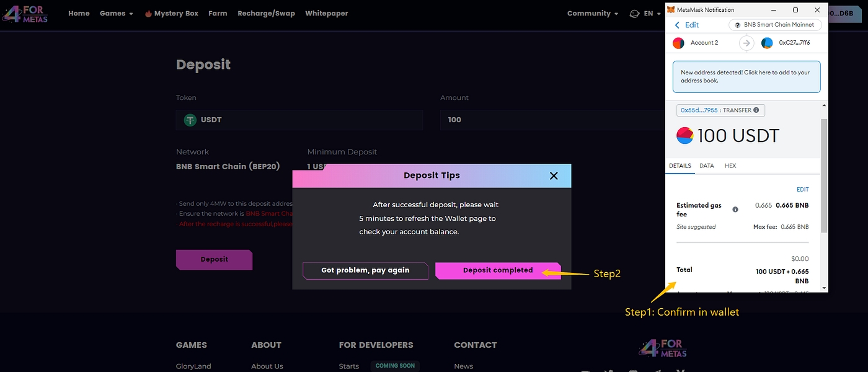Image resolution: width=868 pixels, height=372 pixels.
Task: Switch to the DATA tab
Action: (x=707, y=166)
